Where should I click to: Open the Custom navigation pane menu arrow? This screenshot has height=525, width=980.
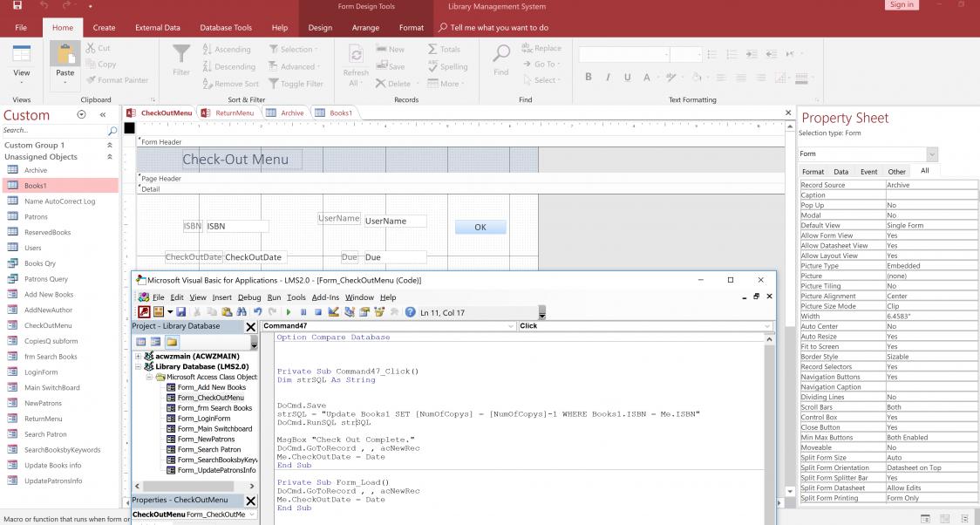click(81, 115)
